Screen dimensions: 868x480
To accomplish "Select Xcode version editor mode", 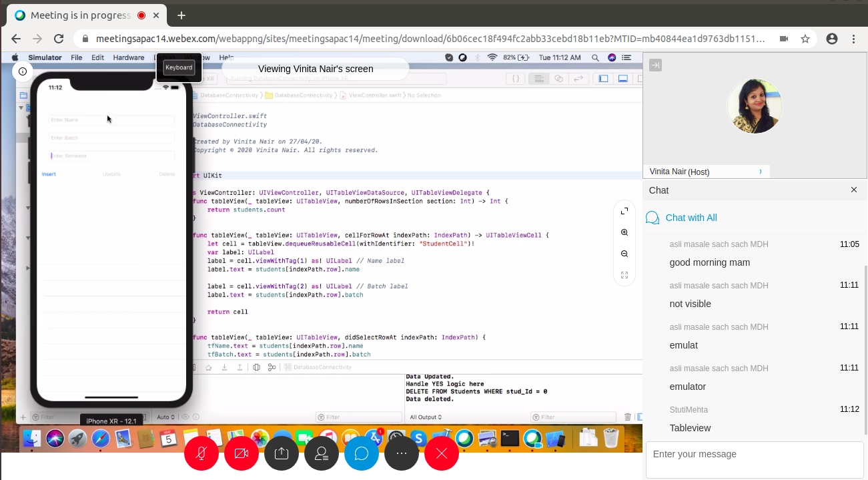I will (578, 78).
